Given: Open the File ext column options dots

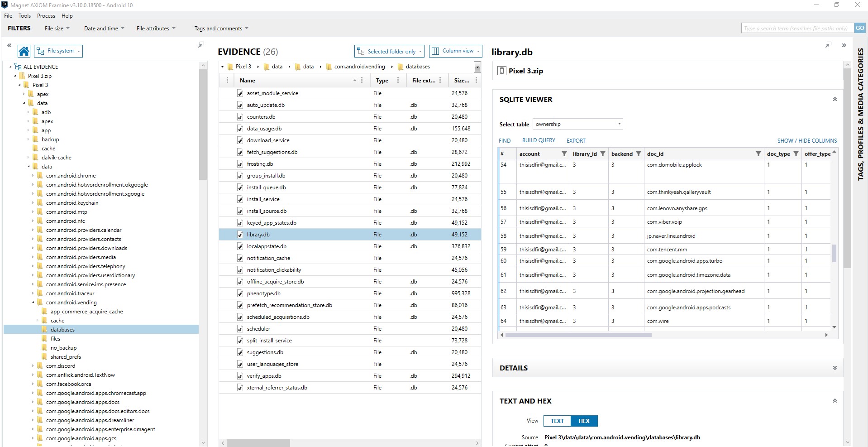Looking at the screenshot, I should (440, 80).
